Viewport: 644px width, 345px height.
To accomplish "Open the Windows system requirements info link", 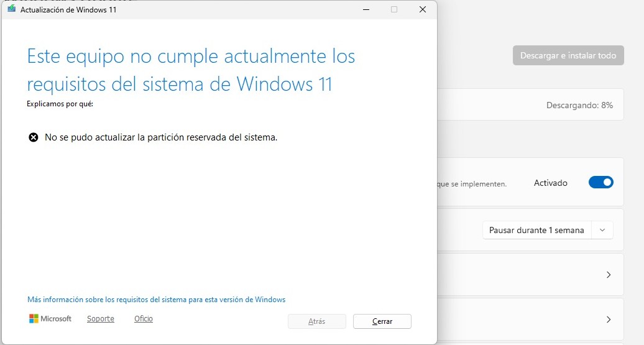I will pyautogui.click(x=156, y=300).
